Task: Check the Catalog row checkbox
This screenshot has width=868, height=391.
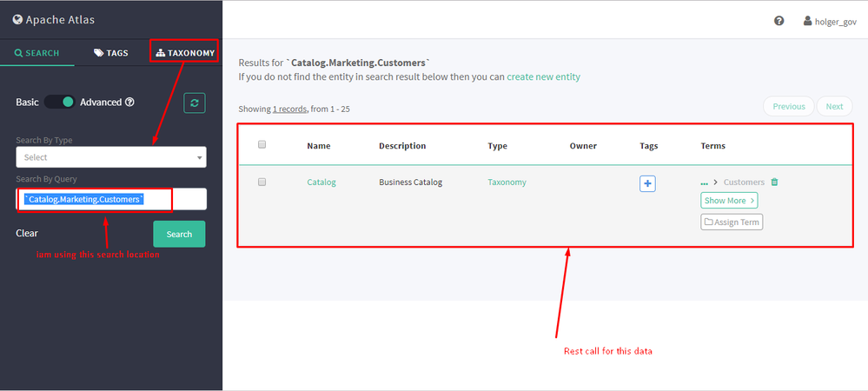Action: click(x=262, y=182)
